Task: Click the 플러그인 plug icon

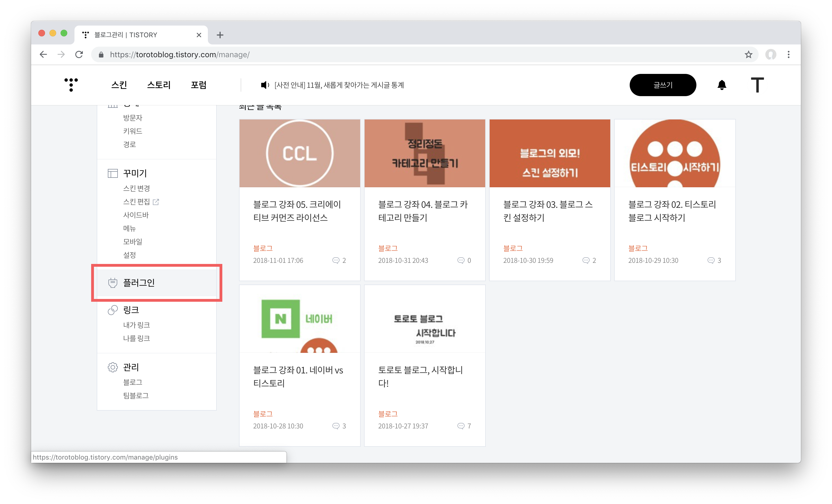Action: [x=113, y=283]
